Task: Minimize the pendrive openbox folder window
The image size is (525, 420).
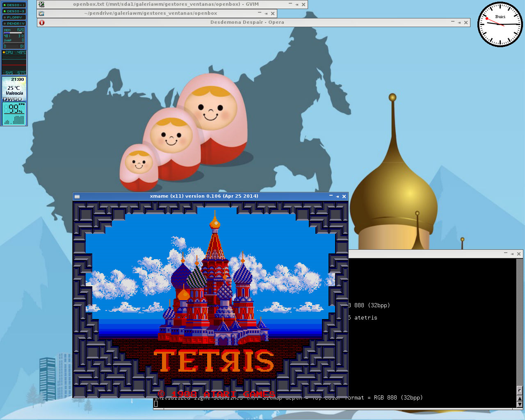Action: click(x=260, y=13)
